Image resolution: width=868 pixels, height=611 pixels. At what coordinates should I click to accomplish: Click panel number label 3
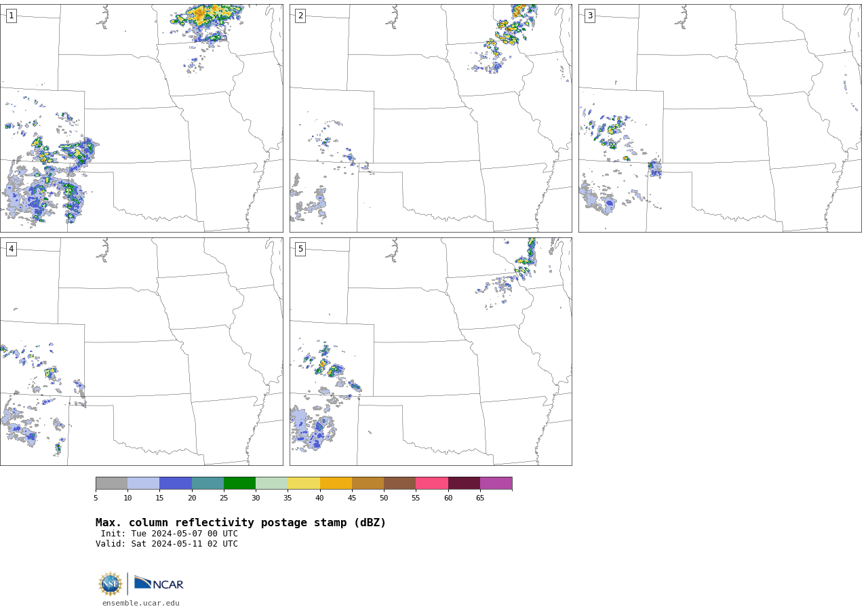pyautogui.click(x=589, y=16)
